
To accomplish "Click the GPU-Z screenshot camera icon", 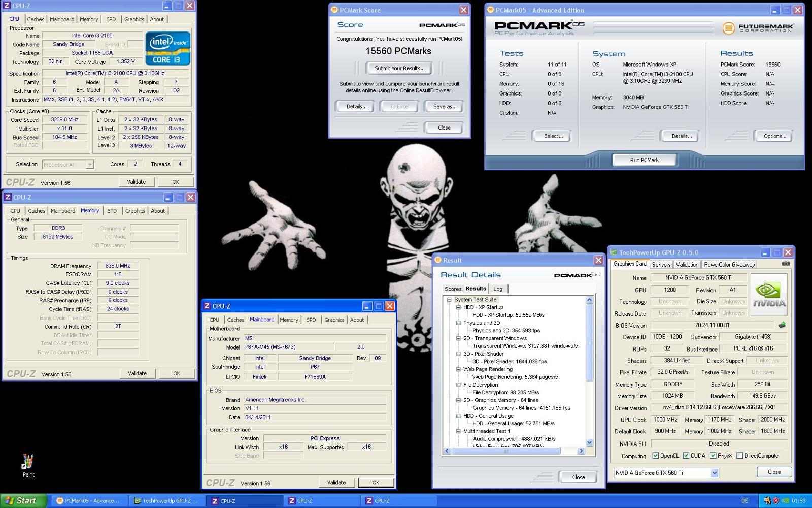I will 786,264.
